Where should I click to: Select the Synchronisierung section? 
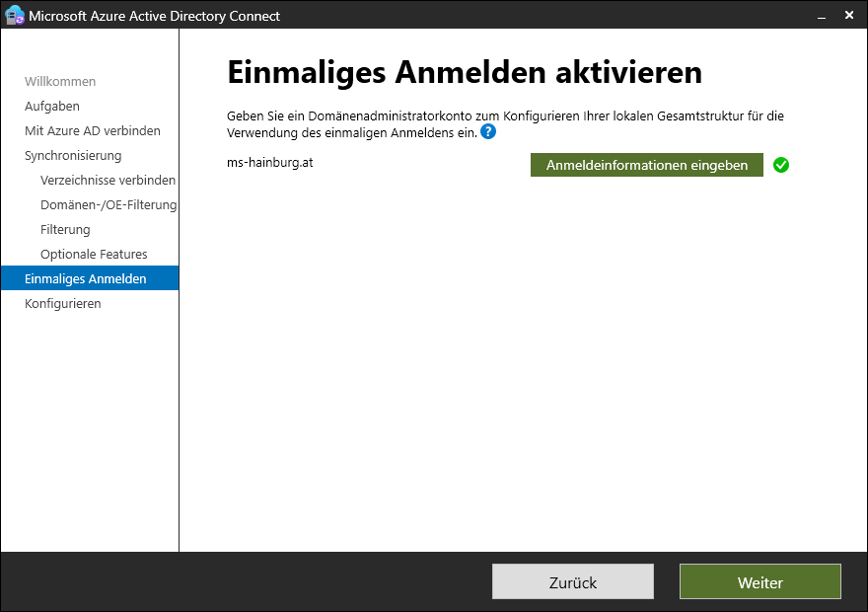coord(73,155)
